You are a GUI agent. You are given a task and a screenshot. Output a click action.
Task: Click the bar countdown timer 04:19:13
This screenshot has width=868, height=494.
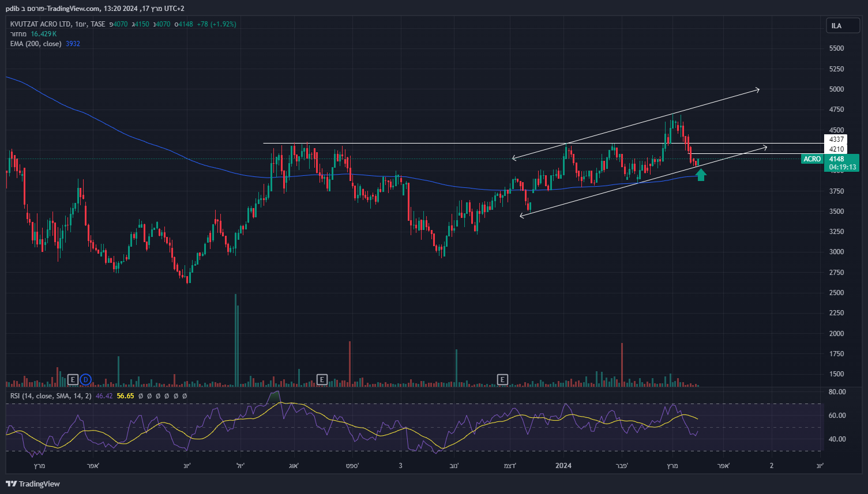coord(843,167)
